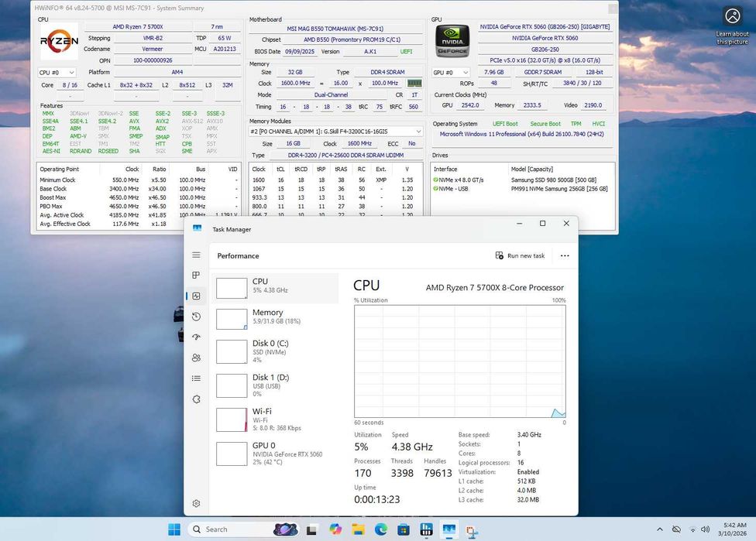
Task: Click the NVIDIA GeForce logo in HWiNFO
Action: click(x=452, y=42)
